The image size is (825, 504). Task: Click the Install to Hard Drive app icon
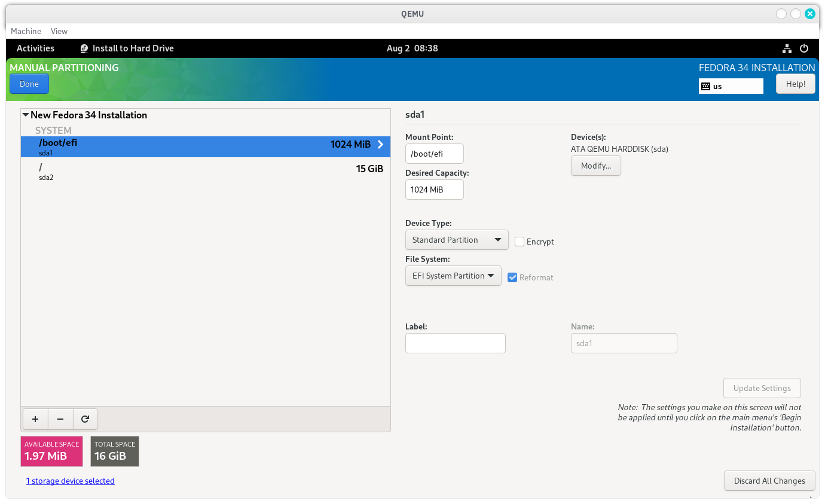pos(84,48)
